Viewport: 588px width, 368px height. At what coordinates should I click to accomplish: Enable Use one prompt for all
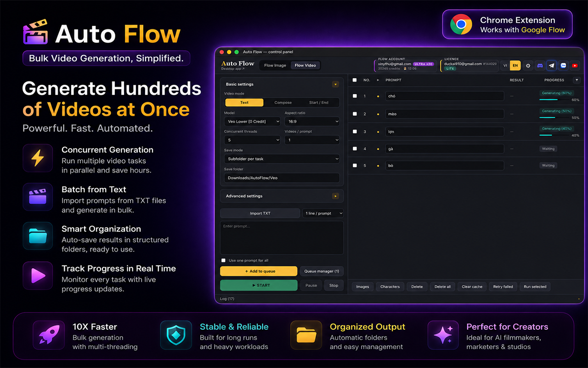(224, 260)
